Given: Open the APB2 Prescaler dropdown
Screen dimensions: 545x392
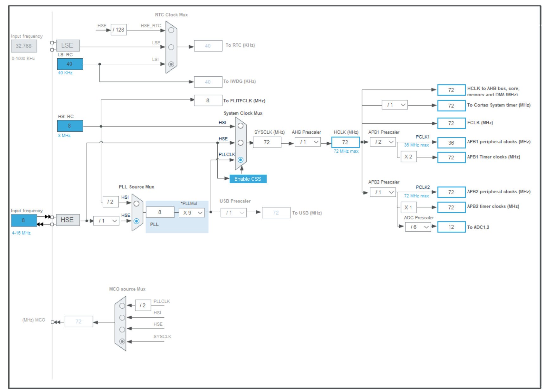Looking at the screenshot, I should pyautogui.click(x=383, y=192).
